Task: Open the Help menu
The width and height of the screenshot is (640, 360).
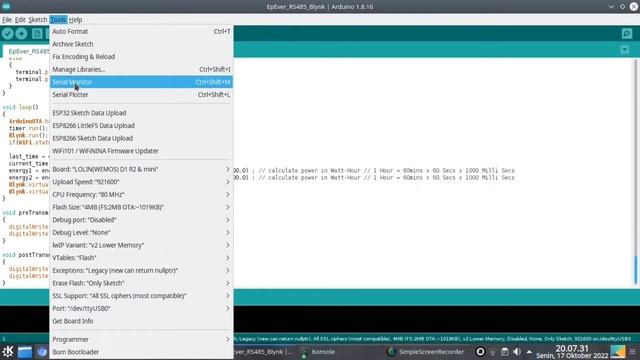Action: (x=76, y=20)
